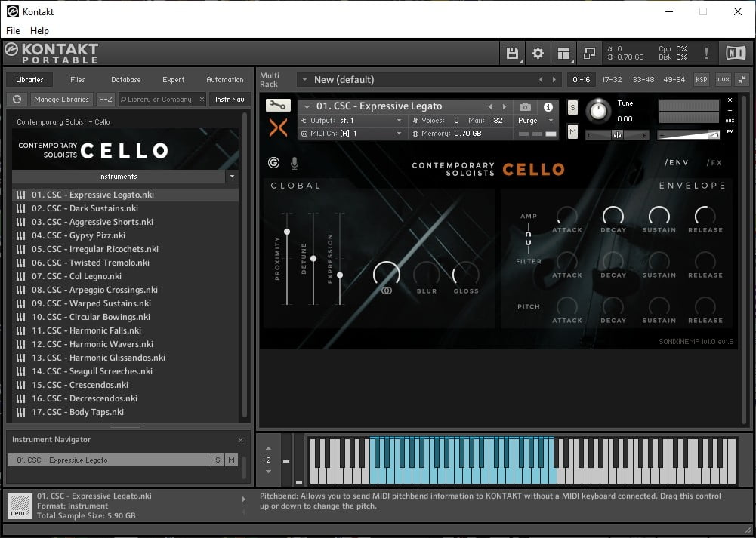Click the Proximity slider handle

point(287,232)
